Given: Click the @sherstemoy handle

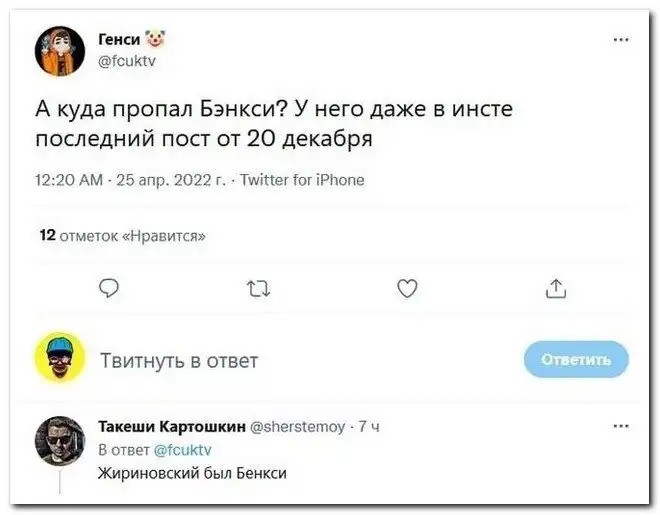Looking at the screenshot, I should tap(298, 426).
